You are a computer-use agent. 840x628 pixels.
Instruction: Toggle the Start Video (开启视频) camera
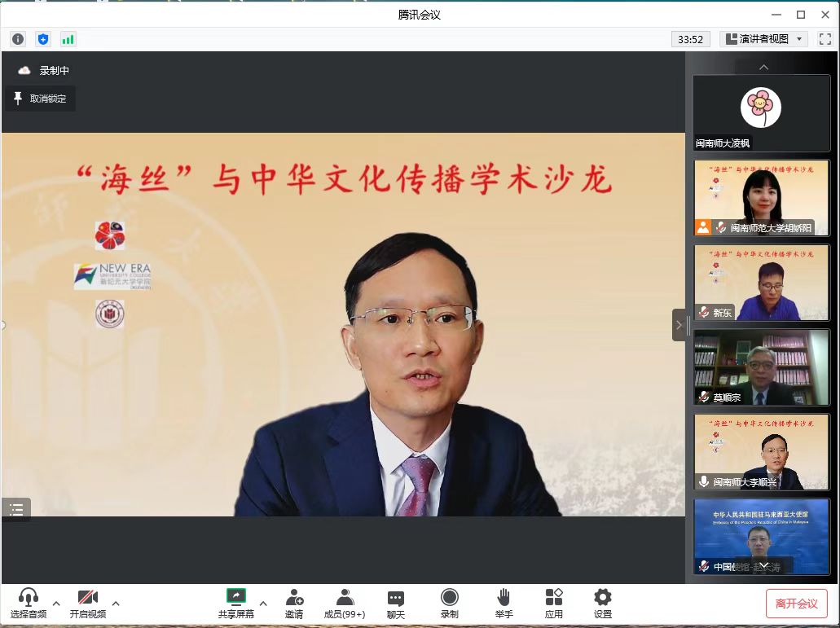point(87,597)
